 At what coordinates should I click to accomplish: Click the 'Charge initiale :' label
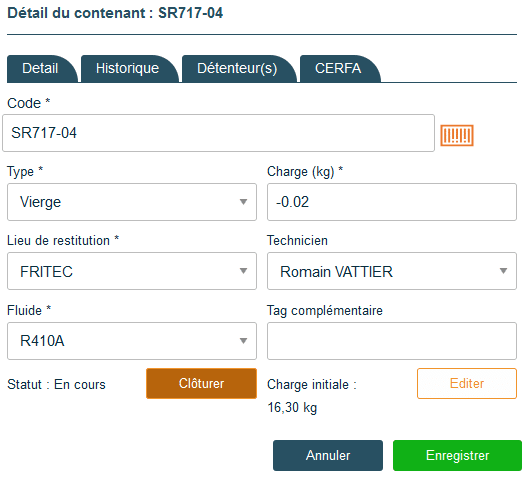[x=312, y=384]
